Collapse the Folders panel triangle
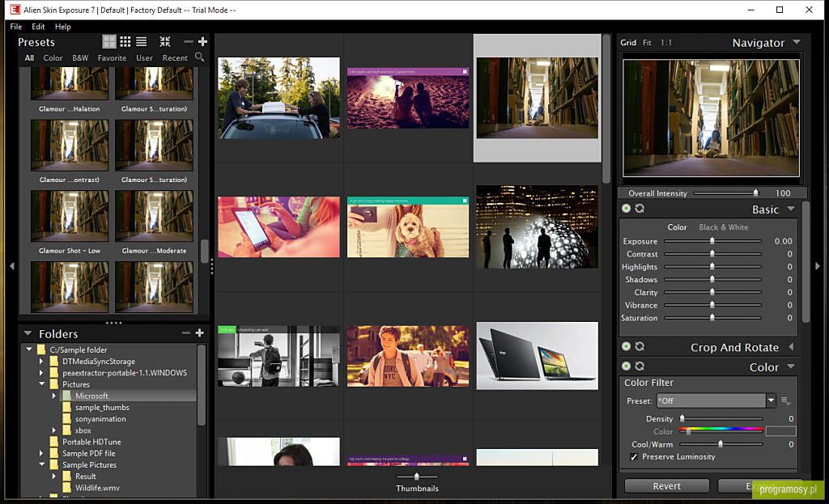829x504 pixels. (x=28, y=333)
